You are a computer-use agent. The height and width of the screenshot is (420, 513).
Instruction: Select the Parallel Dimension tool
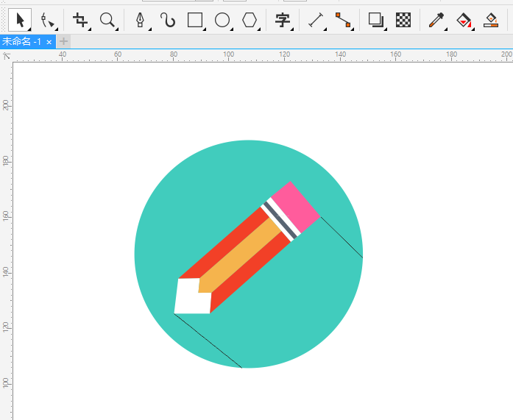[316, 21]
